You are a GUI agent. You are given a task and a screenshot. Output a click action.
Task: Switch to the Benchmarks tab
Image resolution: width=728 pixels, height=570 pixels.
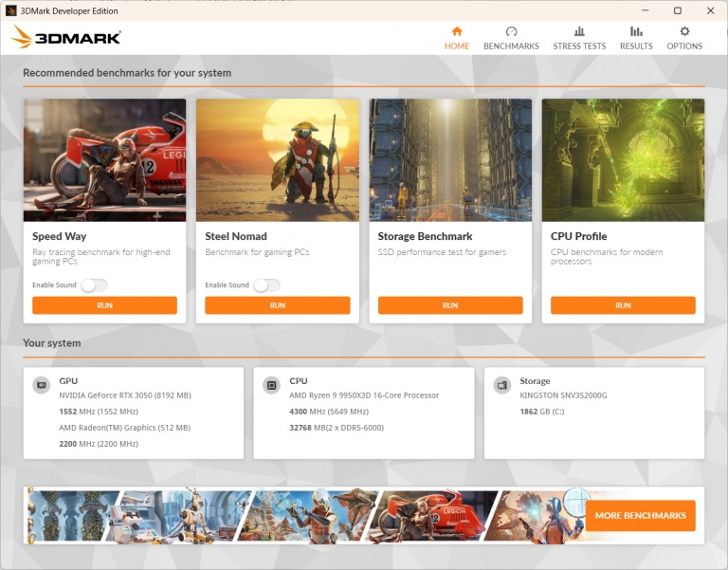pos(511,38)
